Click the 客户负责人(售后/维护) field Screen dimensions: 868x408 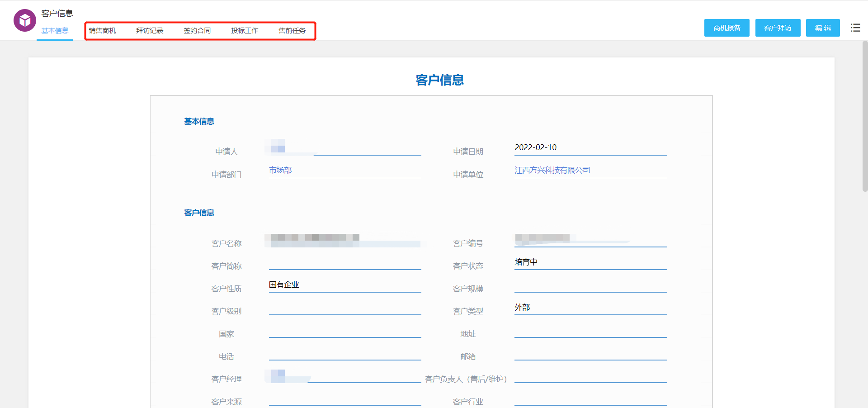(x=590, y=375)
